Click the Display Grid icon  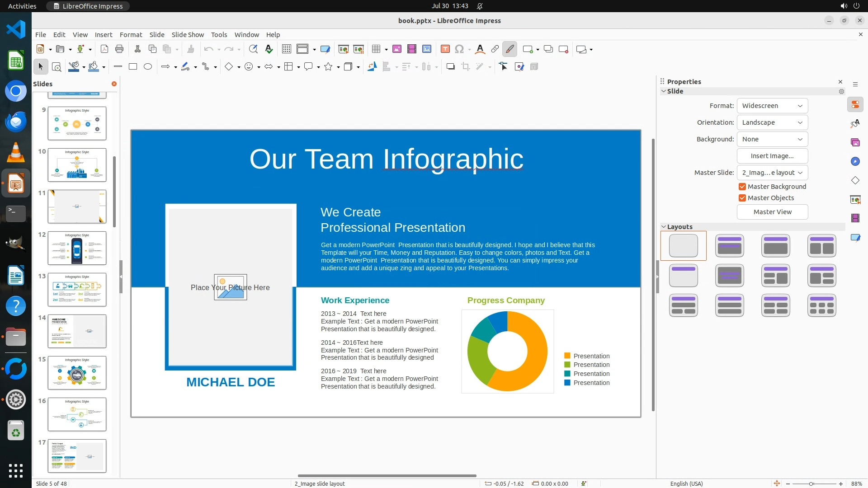(287, 49)
